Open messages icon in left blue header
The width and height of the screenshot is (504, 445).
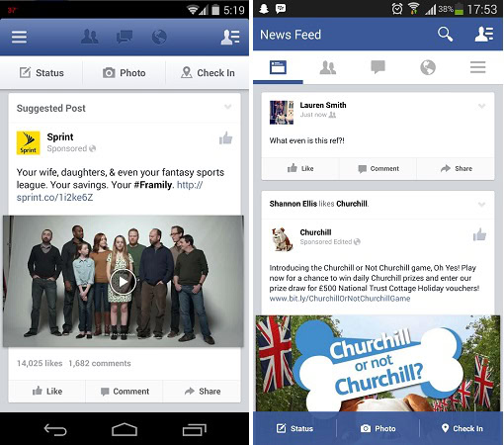[125, 37]
